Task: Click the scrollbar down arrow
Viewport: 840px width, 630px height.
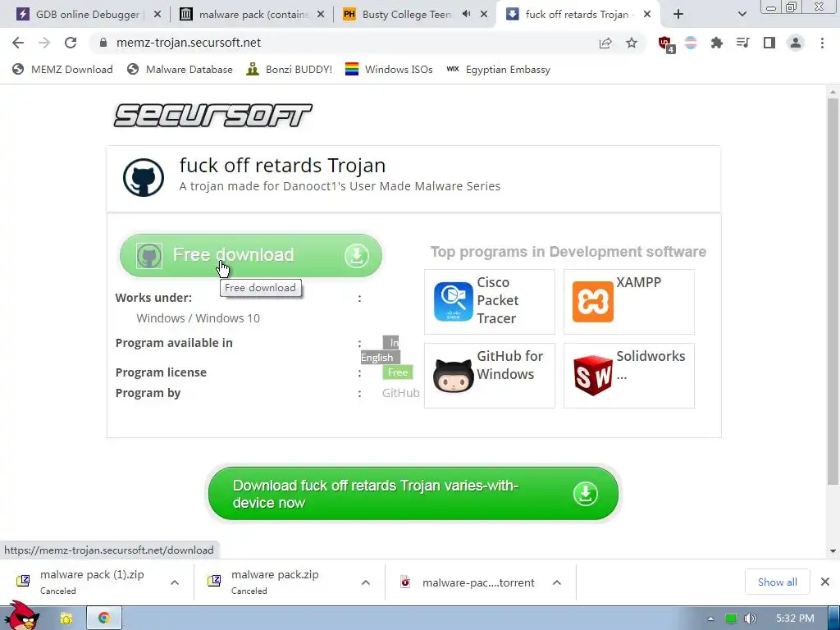Action: 833,550
